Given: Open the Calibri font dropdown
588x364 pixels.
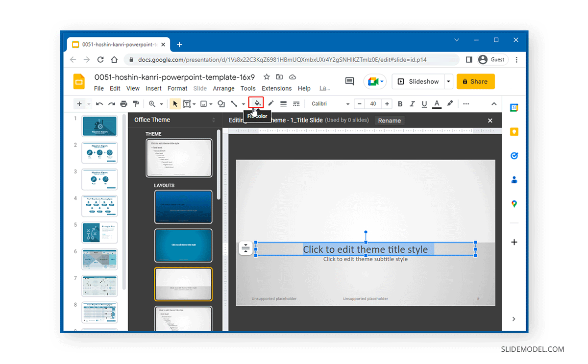Looking at the screenshot, I should pos(330,104).
